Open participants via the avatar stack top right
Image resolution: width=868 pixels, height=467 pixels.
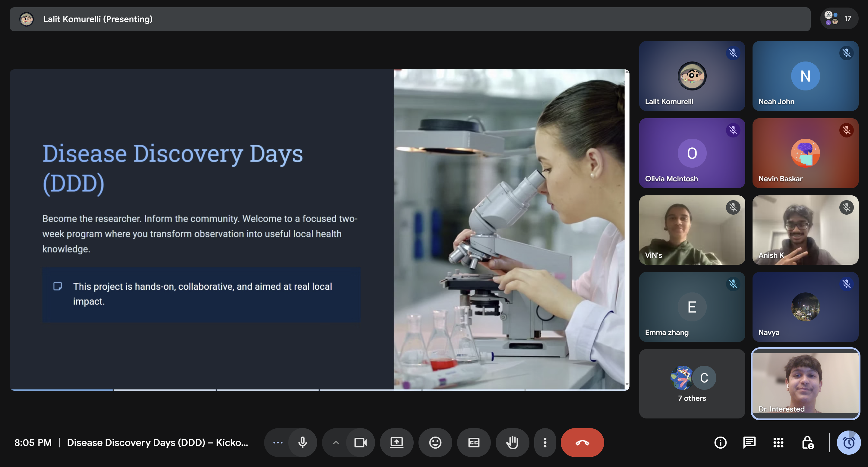click(x=831, y=19)
